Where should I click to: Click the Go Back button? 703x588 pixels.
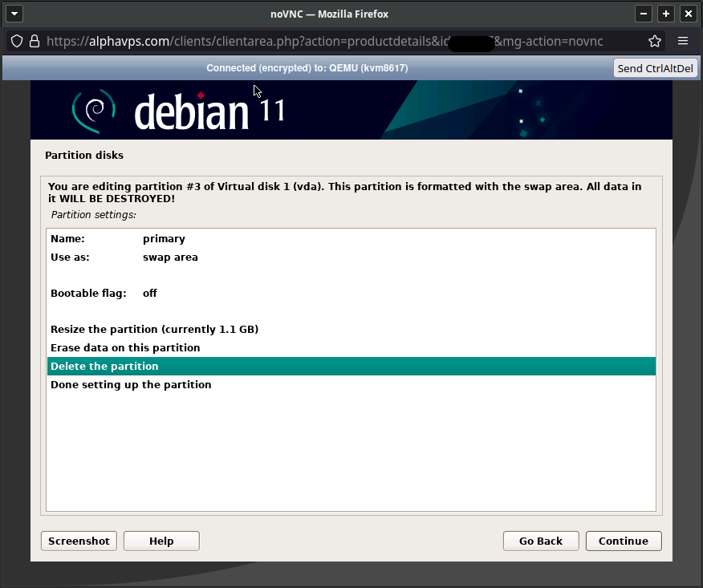pos(541,541)
